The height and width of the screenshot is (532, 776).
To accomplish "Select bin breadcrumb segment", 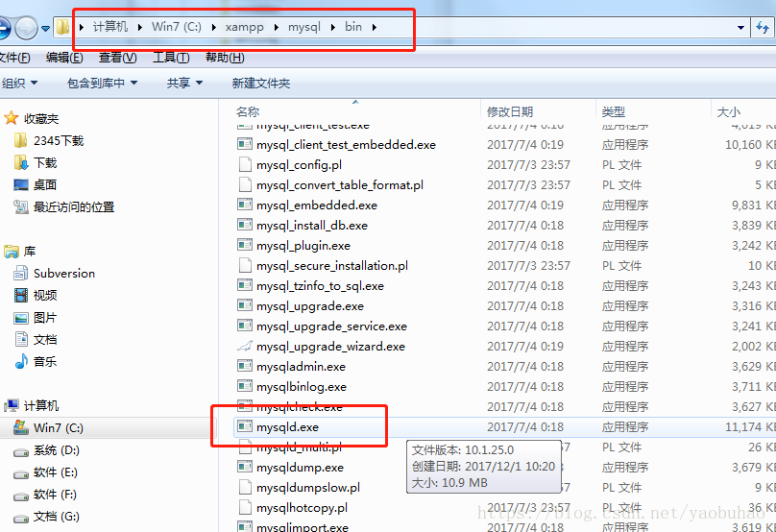I will click(353, 27).
